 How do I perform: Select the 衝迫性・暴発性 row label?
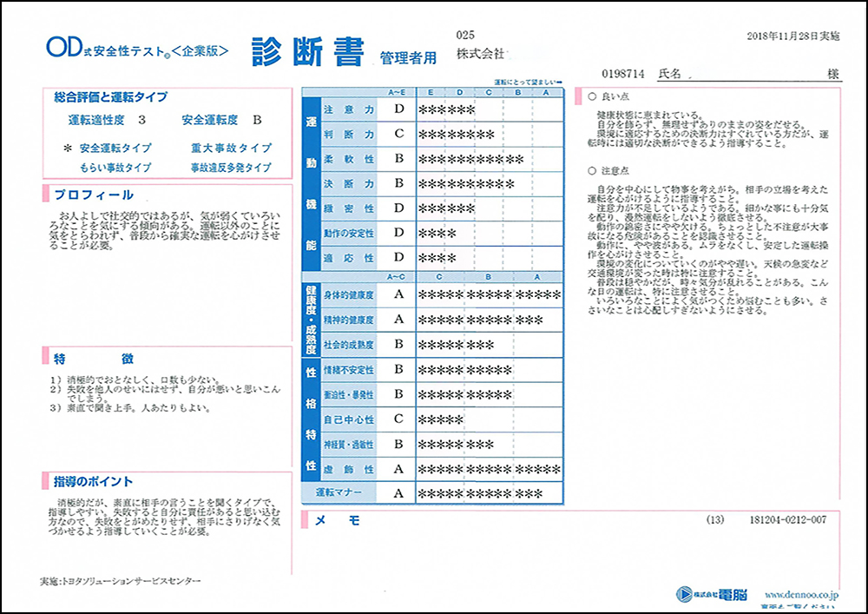(349, 395)
